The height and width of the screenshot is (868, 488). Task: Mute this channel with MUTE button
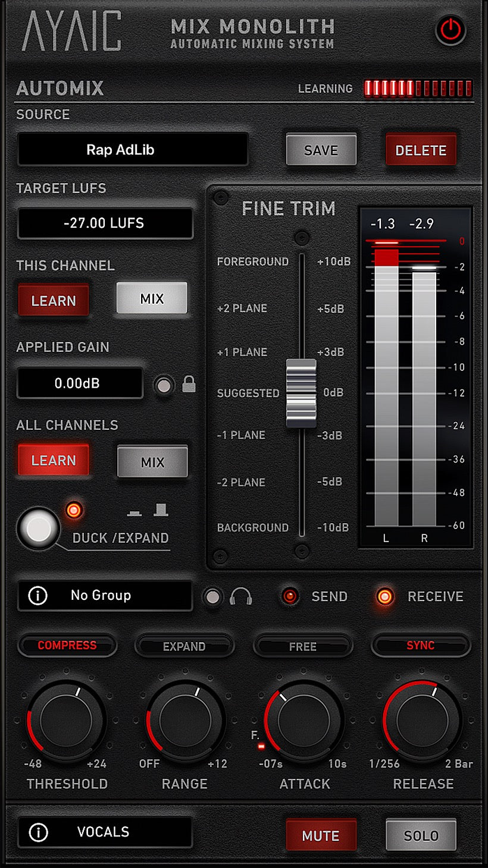321,835
